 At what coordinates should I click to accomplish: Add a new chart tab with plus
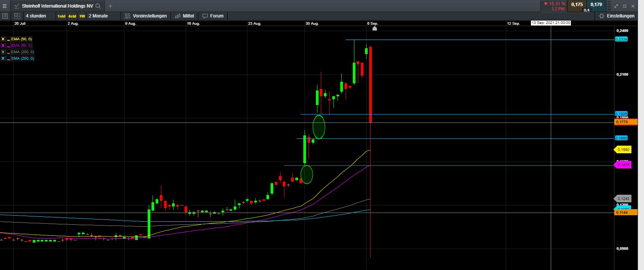(x=110, y=6)
